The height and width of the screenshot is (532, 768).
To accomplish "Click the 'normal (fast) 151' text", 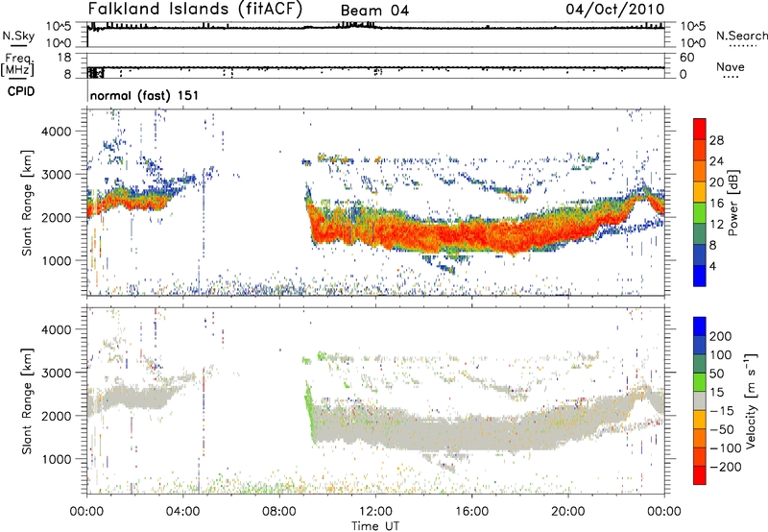I will pyautogui.click(x=145, y=95).
